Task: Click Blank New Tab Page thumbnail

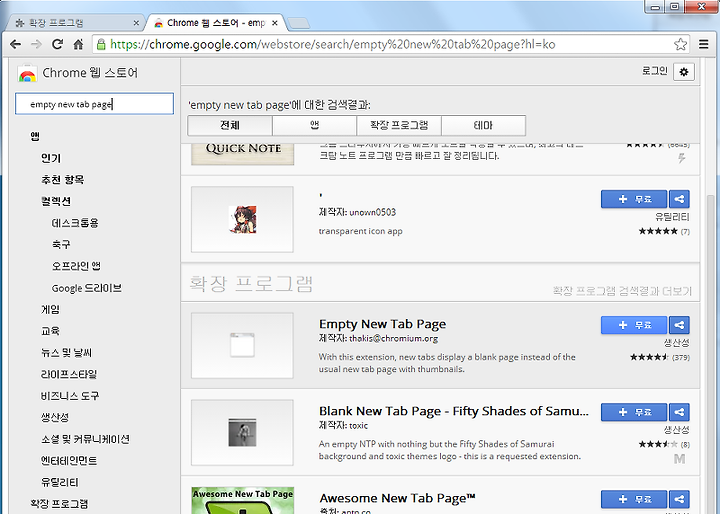Action: (x=242, y=432)
